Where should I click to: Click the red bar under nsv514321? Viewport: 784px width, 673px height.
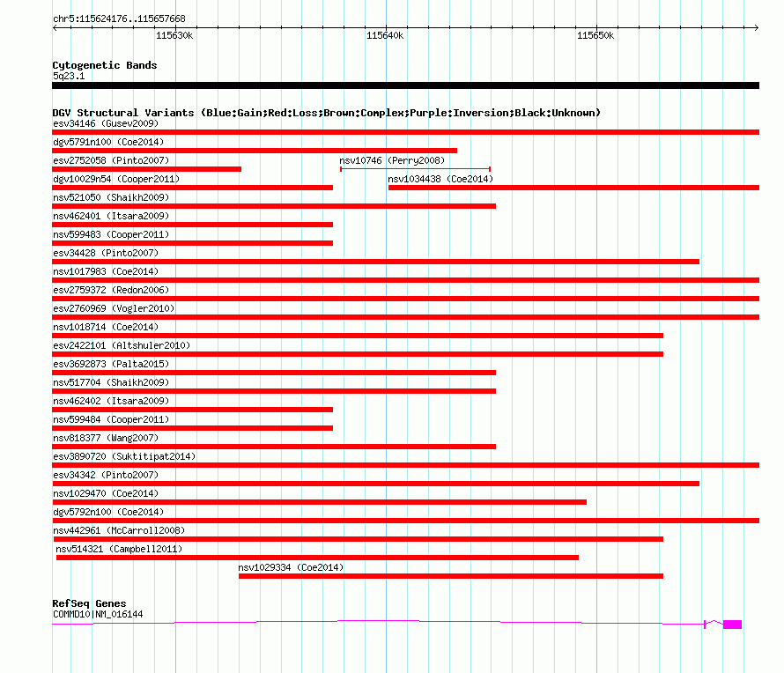[x=317, y=558]
